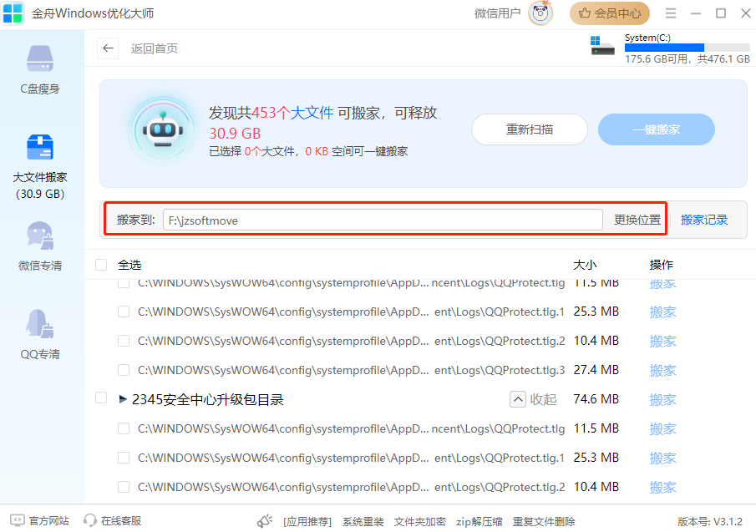756x532 pixels.
Task: Click the robot scan mascot icon
Action: [x=163, y=130]
